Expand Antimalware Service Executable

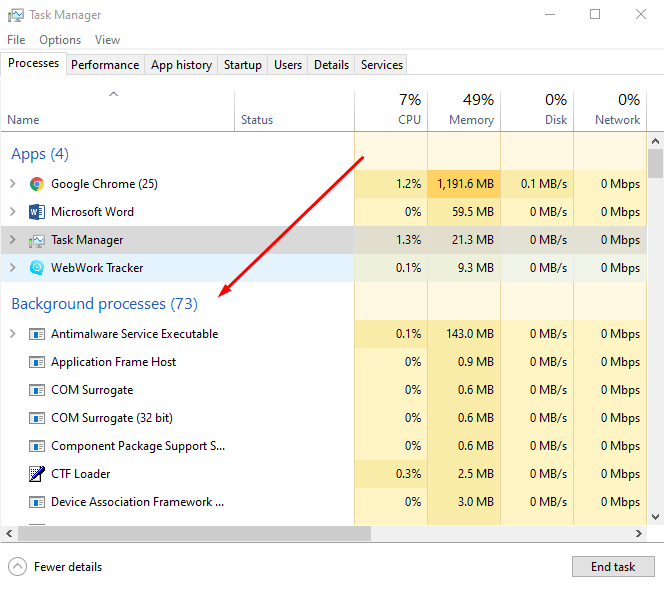[13, 334]
